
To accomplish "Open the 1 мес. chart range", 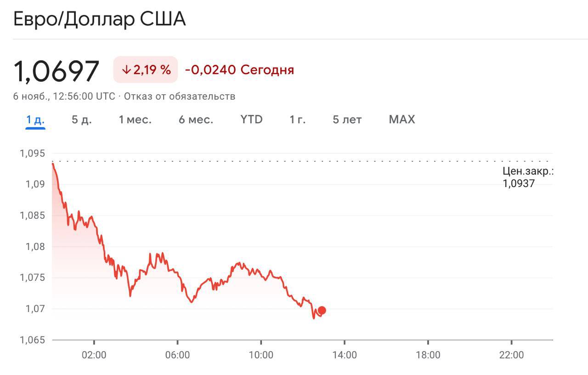I will [x=135, y=120].
